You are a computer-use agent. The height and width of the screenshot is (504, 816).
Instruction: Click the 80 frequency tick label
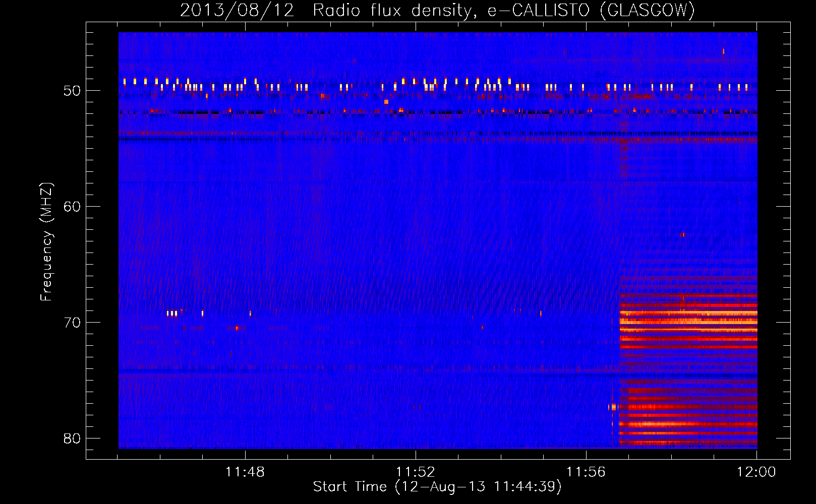pos(72,438)
